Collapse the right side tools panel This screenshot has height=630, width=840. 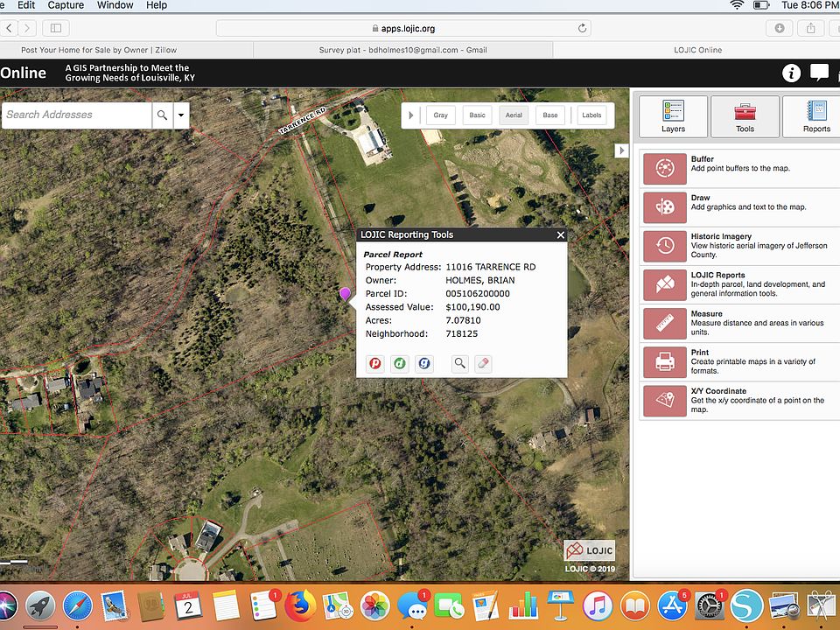pos(622,150)
